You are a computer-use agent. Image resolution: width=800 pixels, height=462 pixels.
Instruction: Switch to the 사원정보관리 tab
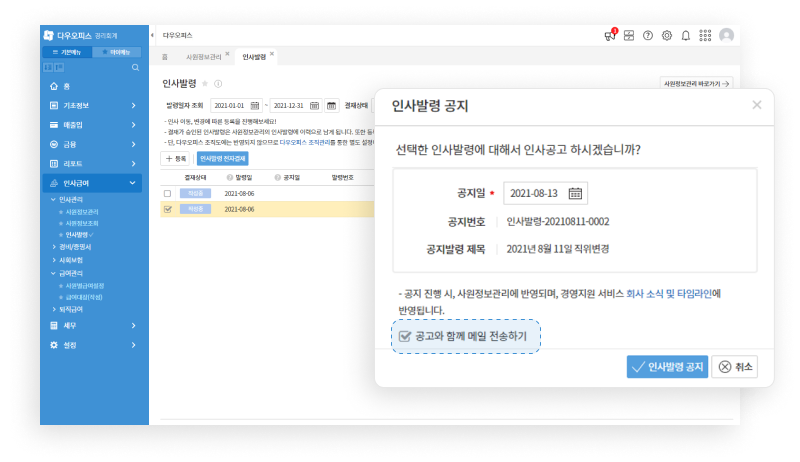(x=204, y=57)
